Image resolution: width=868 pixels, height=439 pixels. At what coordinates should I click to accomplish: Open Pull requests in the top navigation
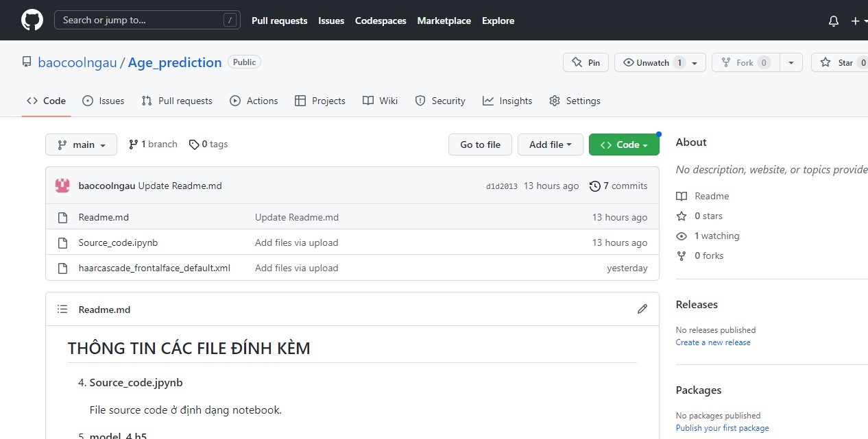coord(279,21)
